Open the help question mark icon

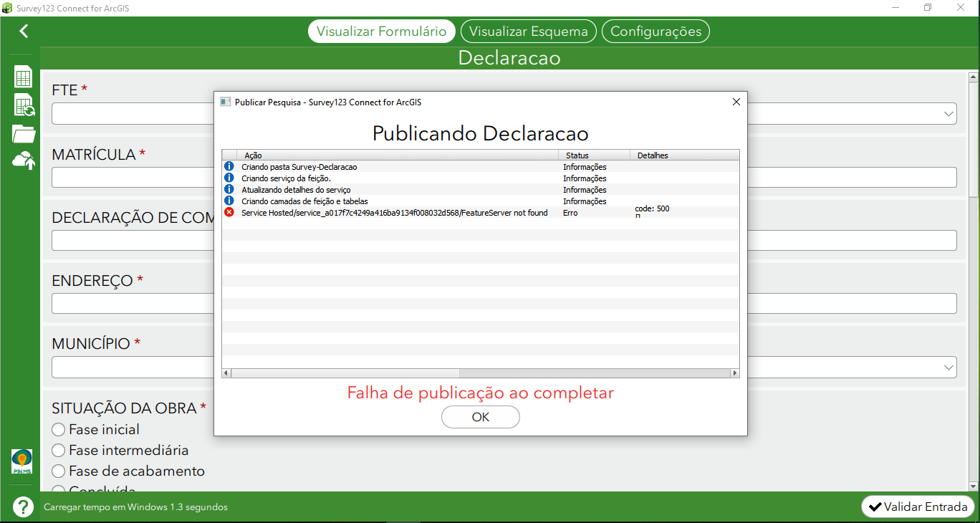point(24,507)
